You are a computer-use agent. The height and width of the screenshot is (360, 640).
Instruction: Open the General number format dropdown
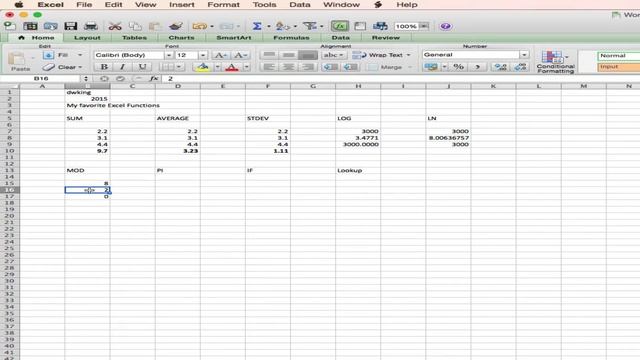click(x=524, y=55)
